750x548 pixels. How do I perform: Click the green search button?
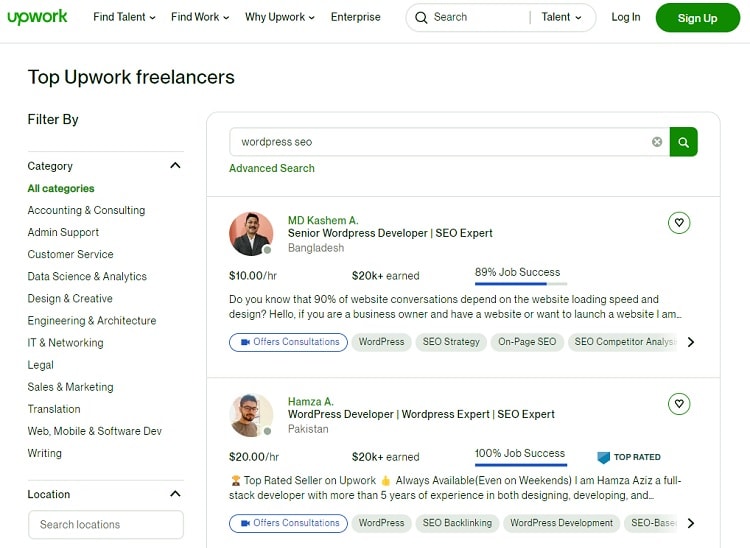pyautogui.click(x=684, y=142)
